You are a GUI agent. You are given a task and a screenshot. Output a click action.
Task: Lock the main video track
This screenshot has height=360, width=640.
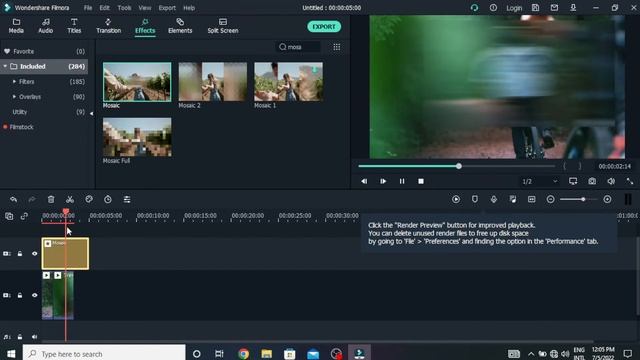point(20,295)
